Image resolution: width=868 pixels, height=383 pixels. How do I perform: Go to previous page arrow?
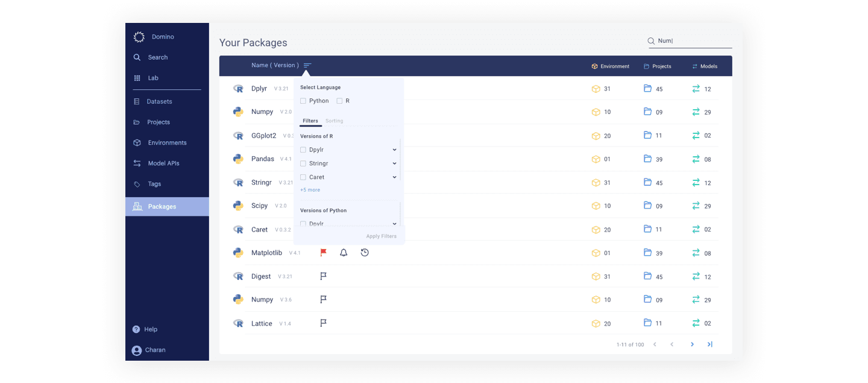point(672,344)
